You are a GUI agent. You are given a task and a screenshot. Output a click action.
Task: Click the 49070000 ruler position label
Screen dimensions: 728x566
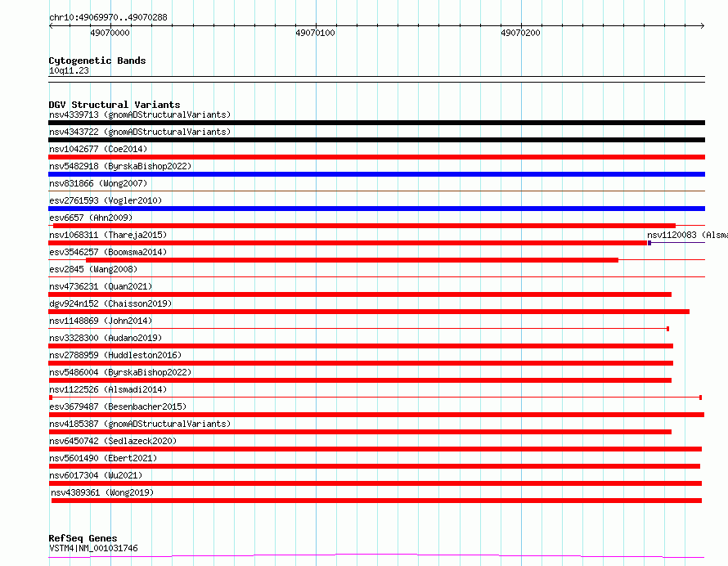point(110,33)
